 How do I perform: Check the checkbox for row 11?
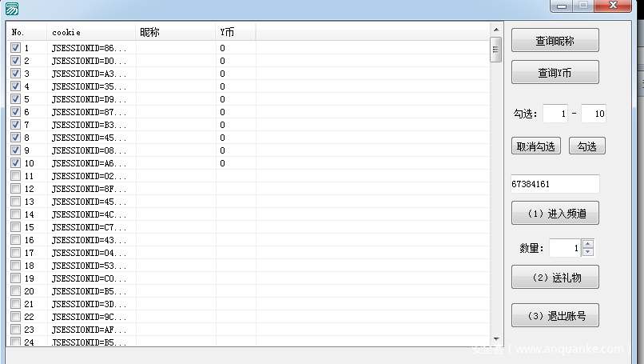15,176
